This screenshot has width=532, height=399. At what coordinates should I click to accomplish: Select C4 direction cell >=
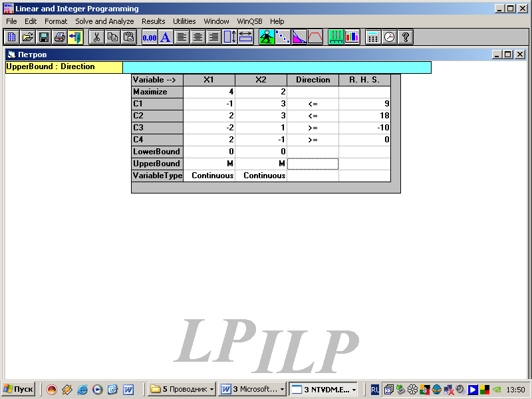click(x=313, y=140)
